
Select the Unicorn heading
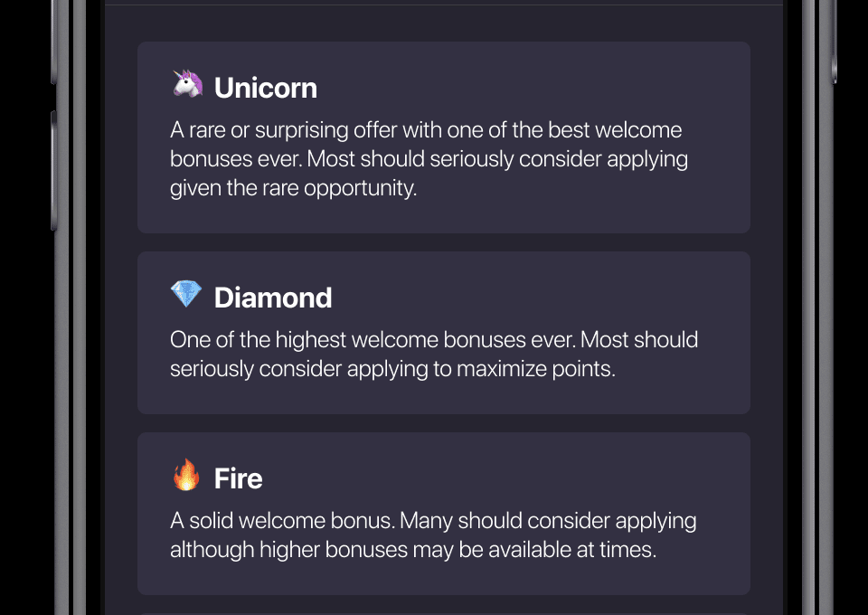(266, 88)
